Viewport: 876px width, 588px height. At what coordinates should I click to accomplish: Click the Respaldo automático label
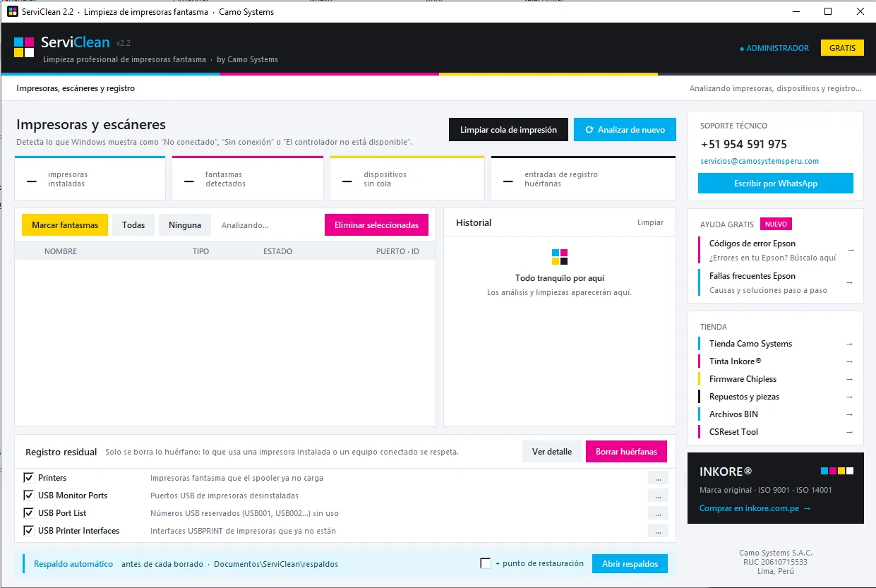pos(73,564)
